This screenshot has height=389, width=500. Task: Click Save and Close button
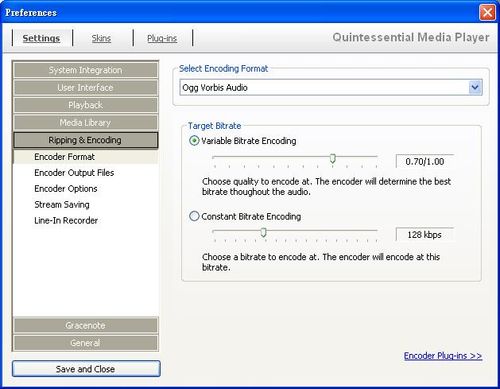click(x=86, y=369)
